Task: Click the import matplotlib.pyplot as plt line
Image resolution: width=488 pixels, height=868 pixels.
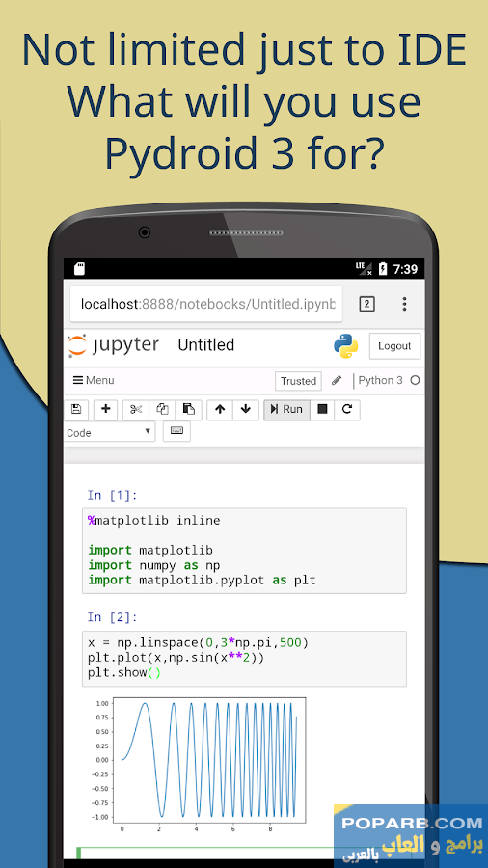Action: click(202, 581)
